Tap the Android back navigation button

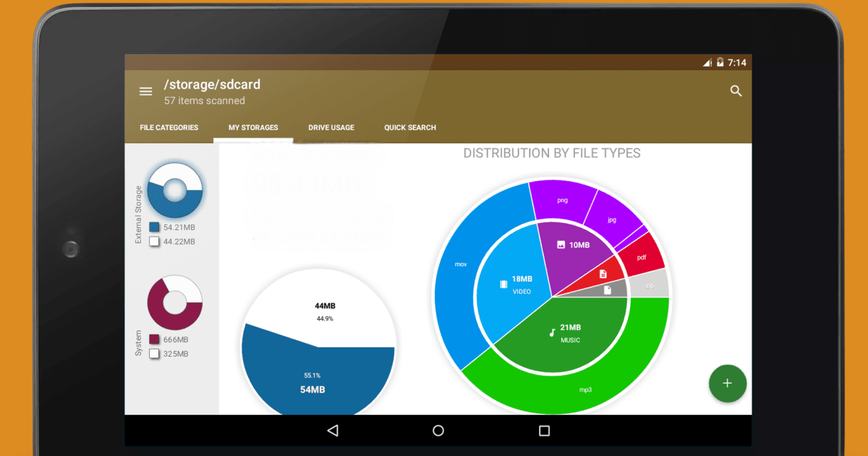[x=333, y=431]
